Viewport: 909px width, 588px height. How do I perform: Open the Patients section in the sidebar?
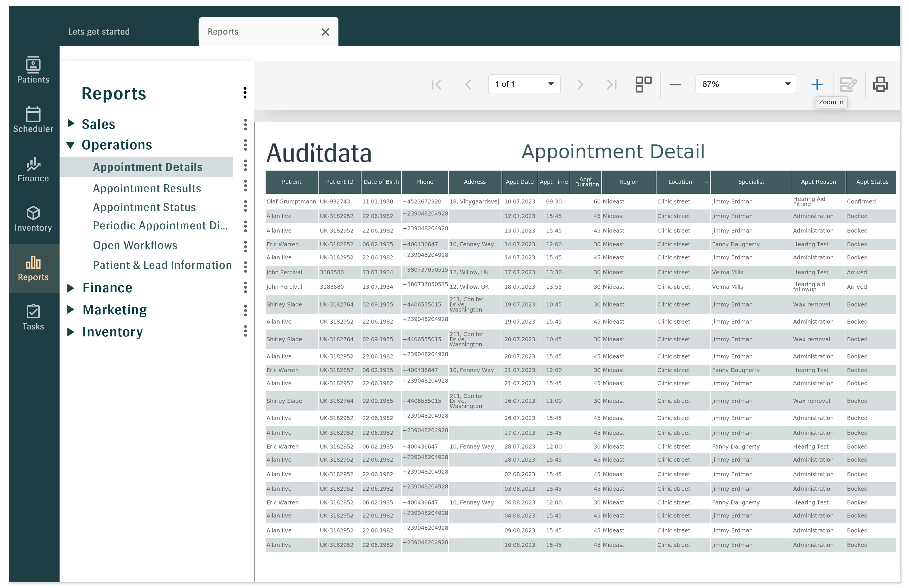click(x=33, y=70)
